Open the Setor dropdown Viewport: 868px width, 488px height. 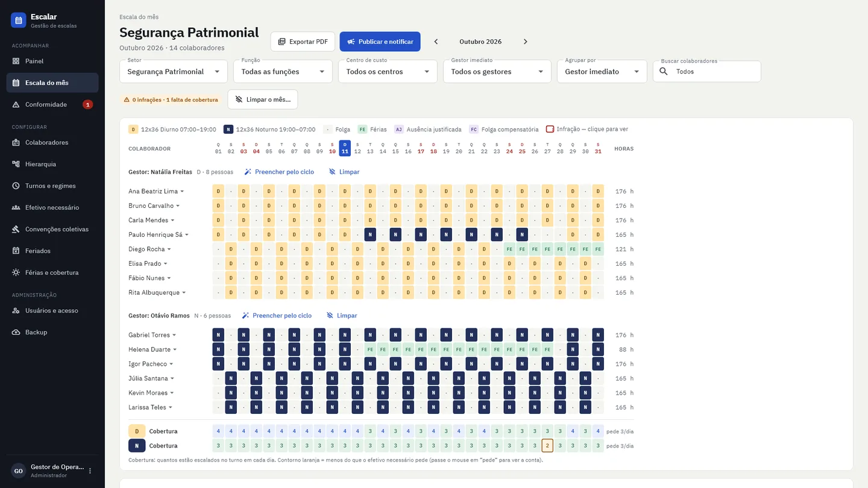coord(174,72)
